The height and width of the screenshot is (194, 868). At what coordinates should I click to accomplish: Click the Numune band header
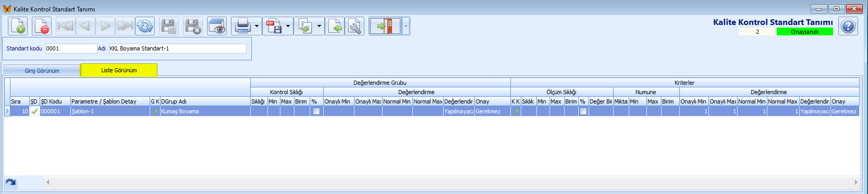click(646, 92)
